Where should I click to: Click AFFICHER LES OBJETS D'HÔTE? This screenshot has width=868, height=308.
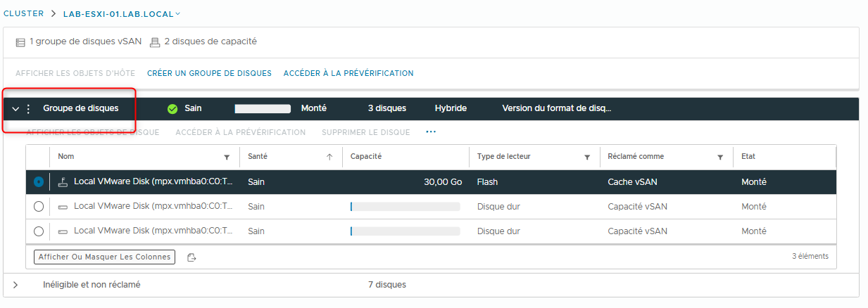[x=75, y=73]
